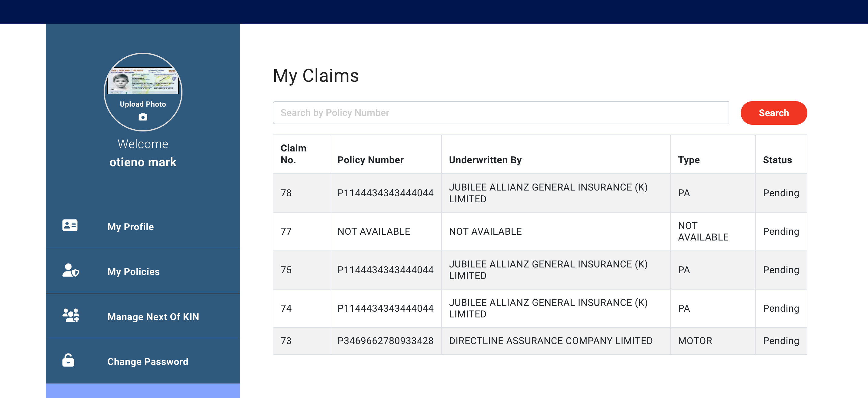Image resolution: width=868 pixels, height=398 pixels.
Task: Open Manage Next Of KIN page
Action: [153, 317]
